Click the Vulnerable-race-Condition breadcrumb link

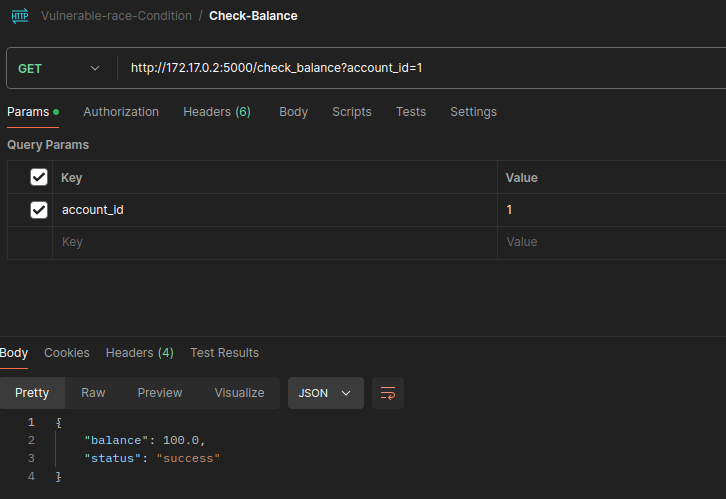(116, 16)
